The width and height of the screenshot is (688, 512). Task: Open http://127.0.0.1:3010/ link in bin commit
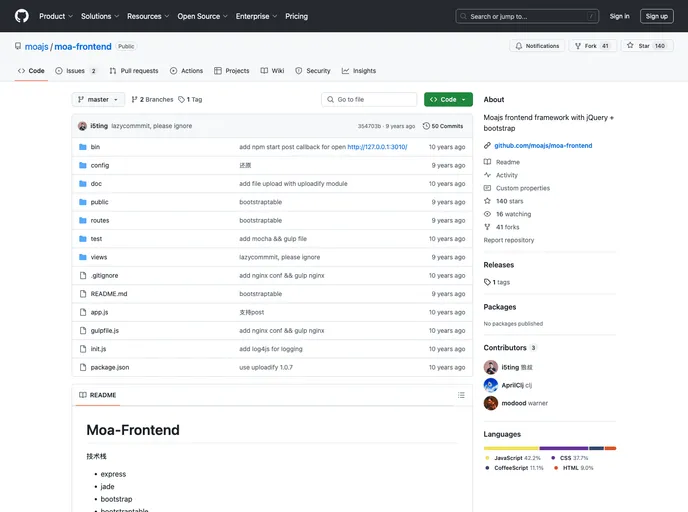click(377, 147)
